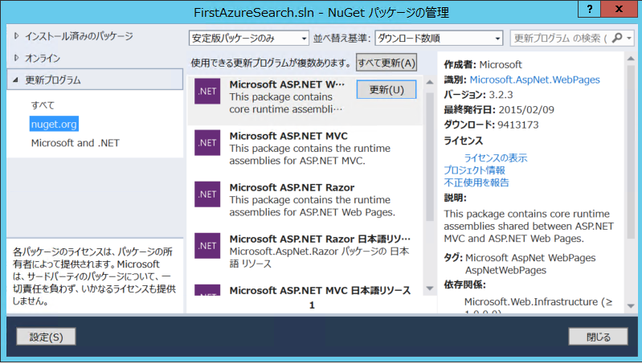
Task: Select the Microsoft ASP.NET Razor 日本語リソース package title
Action: 320,239
